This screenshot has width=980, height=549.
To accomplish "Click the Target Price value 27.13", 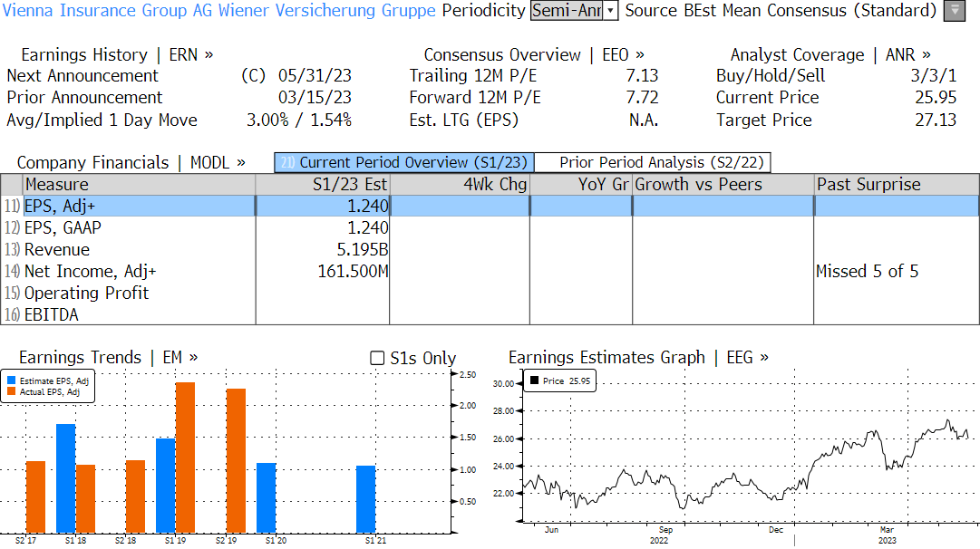I will coord(936,120).
